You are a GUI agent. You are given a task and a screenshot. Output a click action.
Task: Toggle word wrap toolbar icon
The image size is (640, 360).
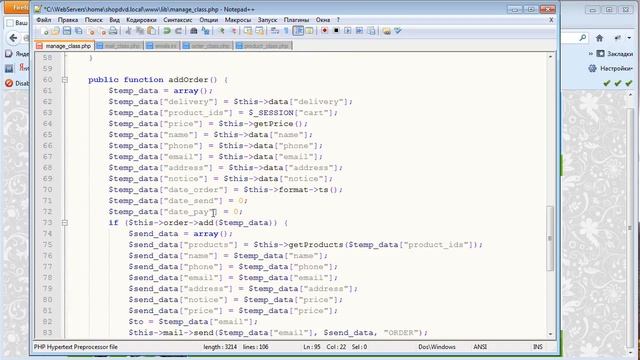[276, 31]
